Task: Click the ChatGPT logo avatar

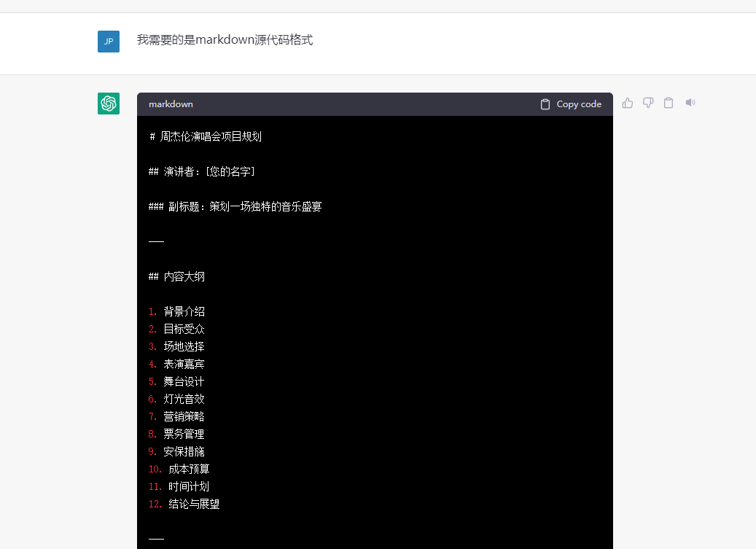Action: coord(109,104)
